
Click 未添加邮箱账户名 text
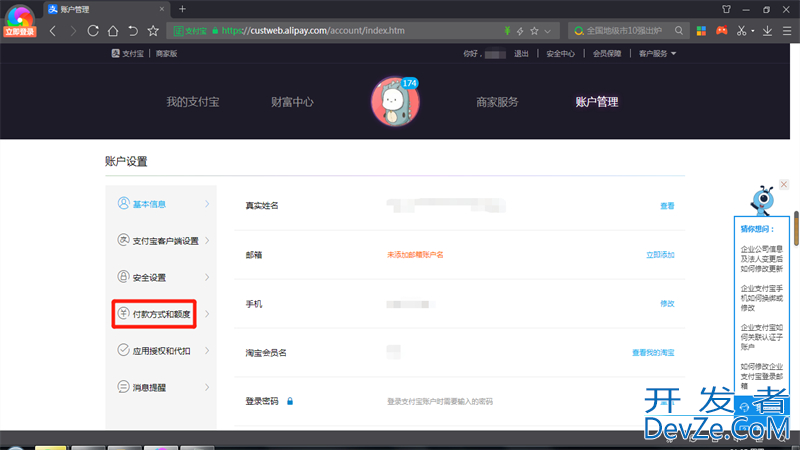click(x=415, y=255)
